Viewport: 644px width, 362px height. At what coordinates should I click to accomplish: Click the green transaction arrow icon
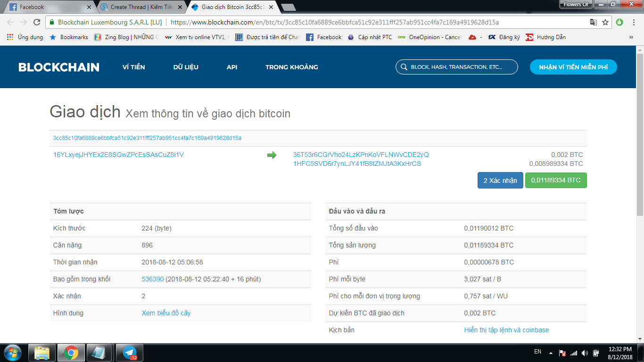pyautogui.click(x=272, y=155)
